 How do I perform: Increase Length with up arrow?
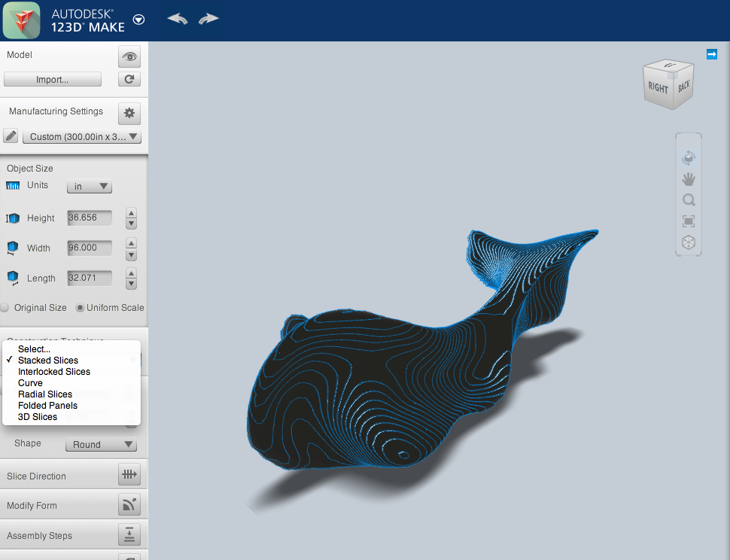coord(131,273)
